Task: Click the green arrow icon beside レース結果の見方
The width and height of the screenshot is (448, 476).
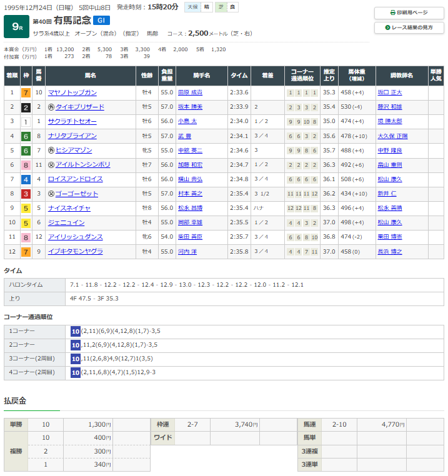Action: (387, 27)
